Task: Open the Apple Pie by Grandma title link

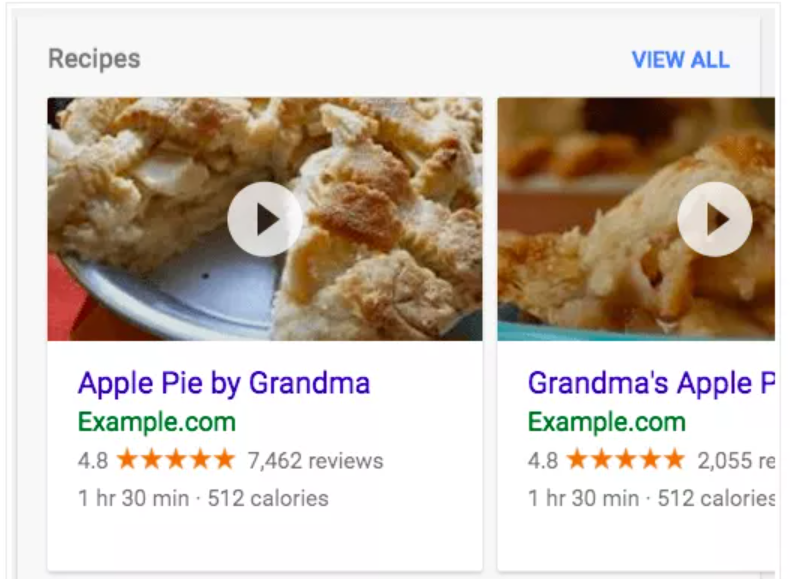Action: pos(224,383)
